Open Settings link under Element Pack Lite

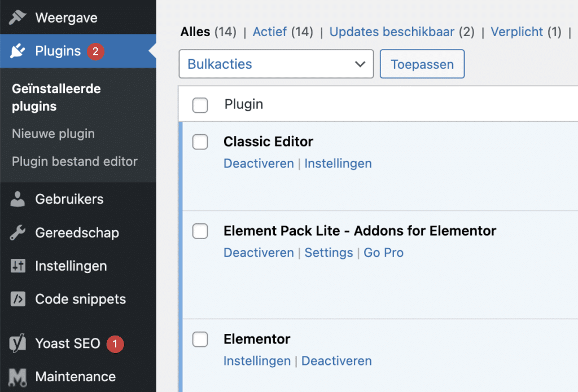tap(329, 252)
